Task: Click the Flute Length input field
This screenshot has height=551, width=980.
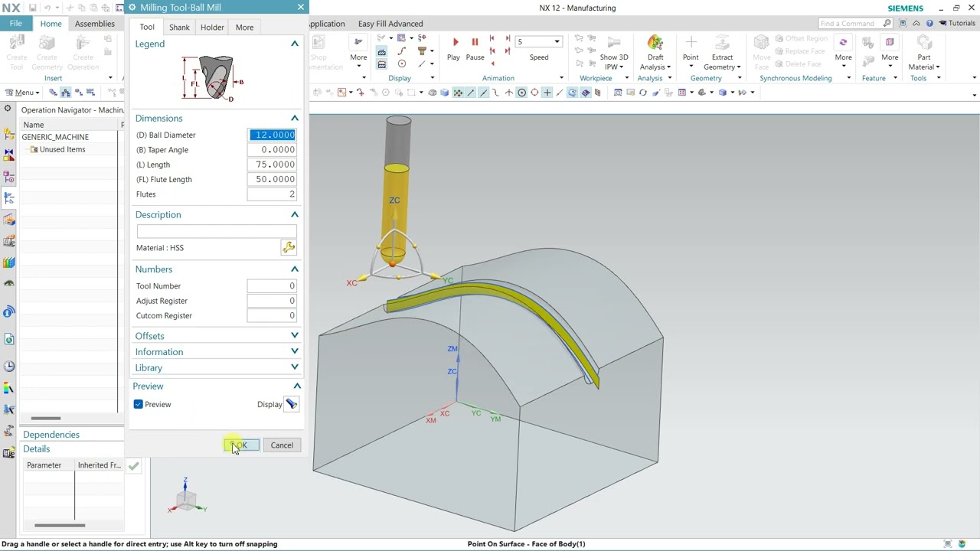Action: coord(272,179)
